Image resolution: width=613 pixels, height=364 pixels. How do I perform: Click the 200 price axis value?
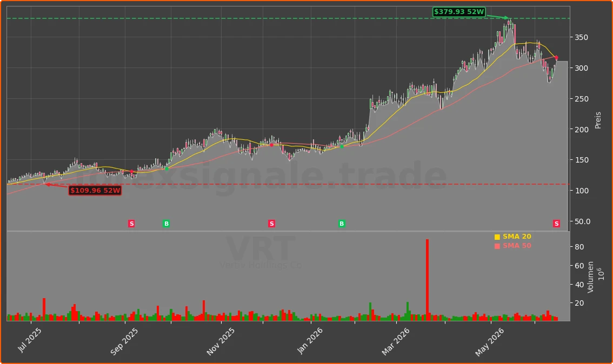(581, 129)
